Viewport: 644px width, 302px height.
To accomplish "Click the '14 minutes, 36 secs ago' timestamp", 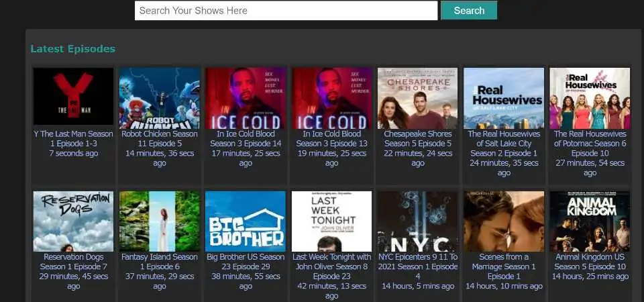I will tap(160, 158).
